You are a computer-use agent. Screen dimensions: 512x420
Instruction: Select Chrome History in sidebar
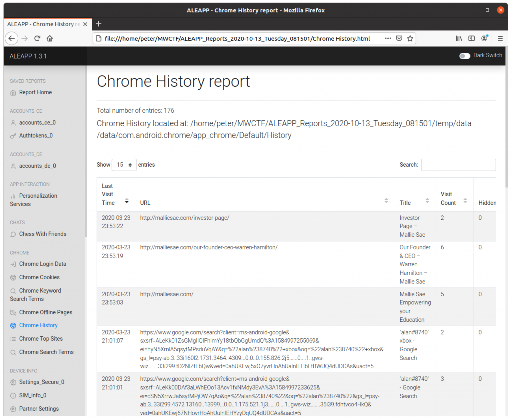(38, 325)
